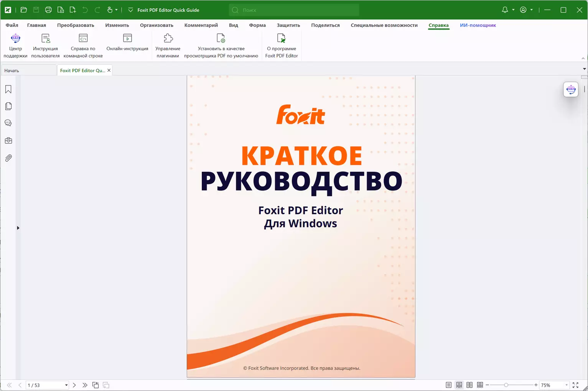Go to the previous view in status bar

[96, 385]
